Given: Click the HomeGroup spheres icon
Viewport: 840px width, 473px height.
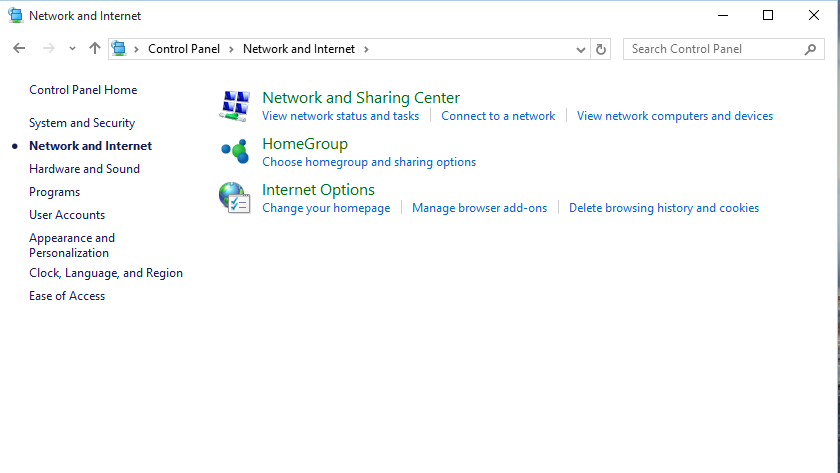Looking at the screenshot, I should tap(235, 152).
